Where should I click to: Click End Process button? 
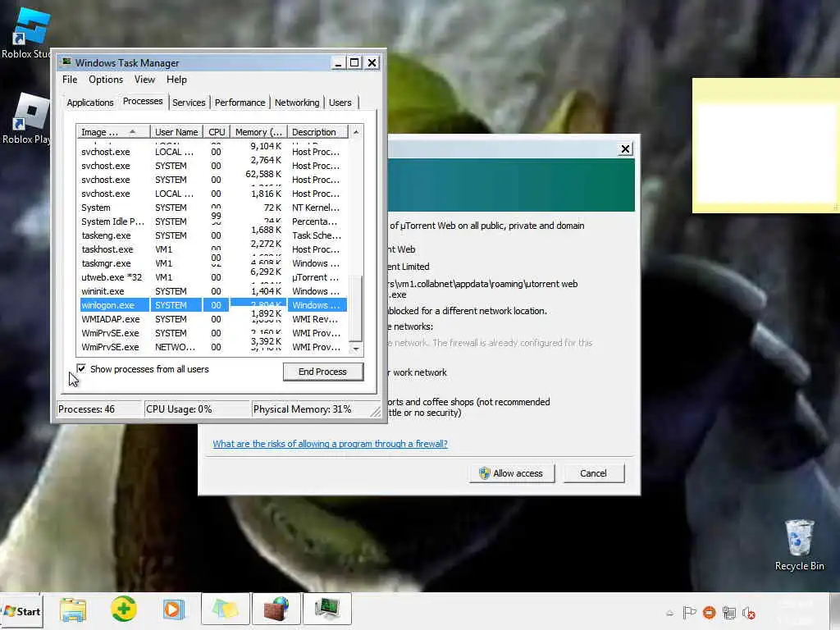point(323,372)
